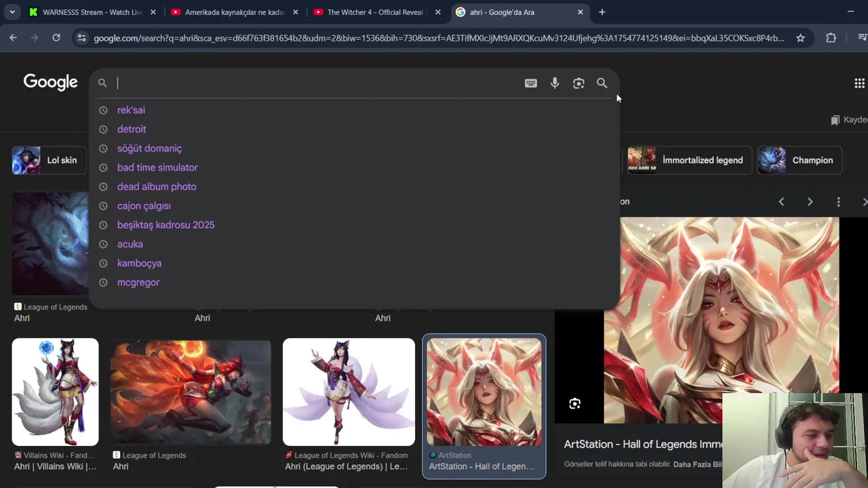
Task: Filter by the İmmortalized legend chip
Action: [x=688, y=161]
